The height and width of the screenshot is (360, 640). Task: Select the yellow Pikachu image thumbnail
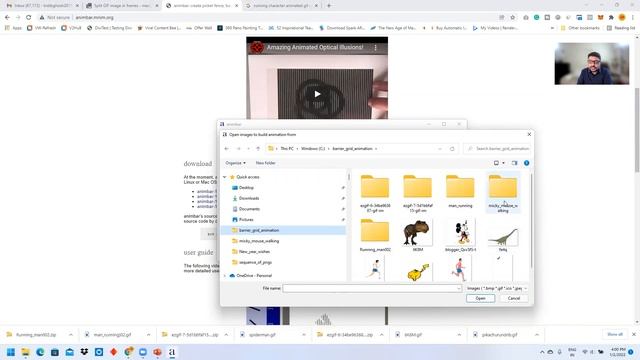click(x=418, y=271)
